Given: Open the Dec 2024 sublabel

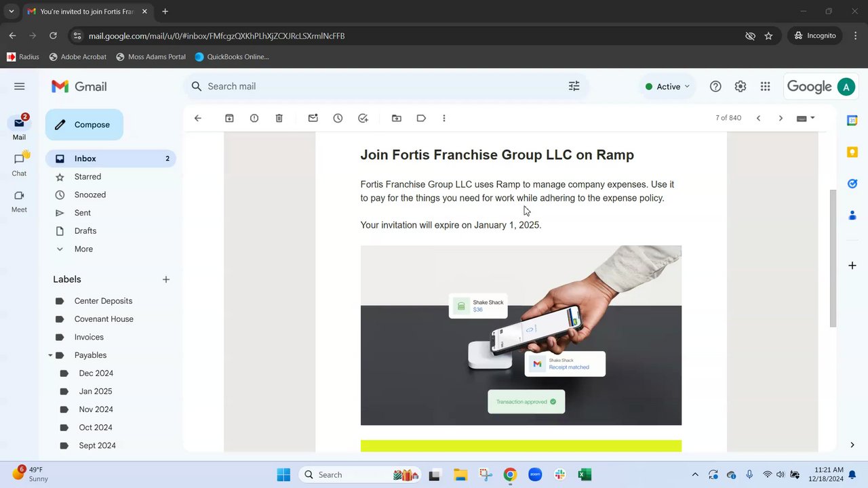Looking at the screenshot, I should (96, 373).
